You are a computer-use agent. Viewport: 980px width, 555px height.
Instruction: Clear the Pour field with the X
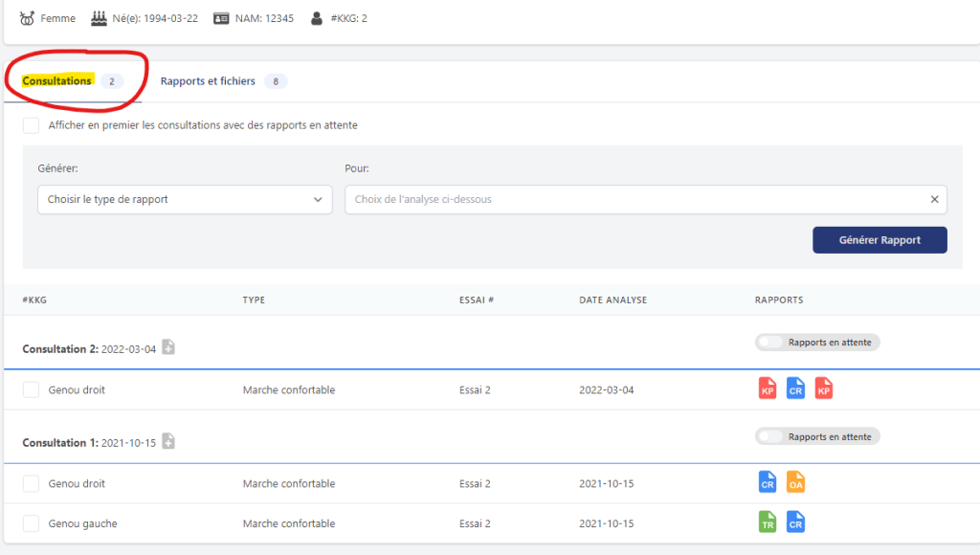click(x=934, y=200)
